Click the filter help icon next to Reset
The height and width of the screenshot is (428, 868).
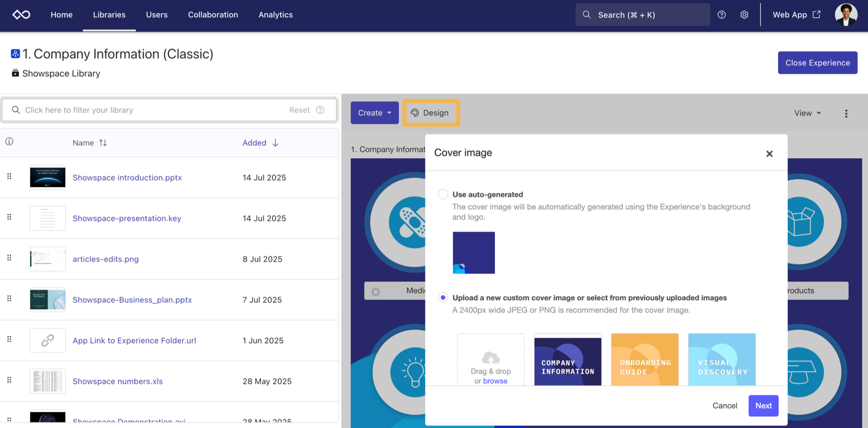320,110
